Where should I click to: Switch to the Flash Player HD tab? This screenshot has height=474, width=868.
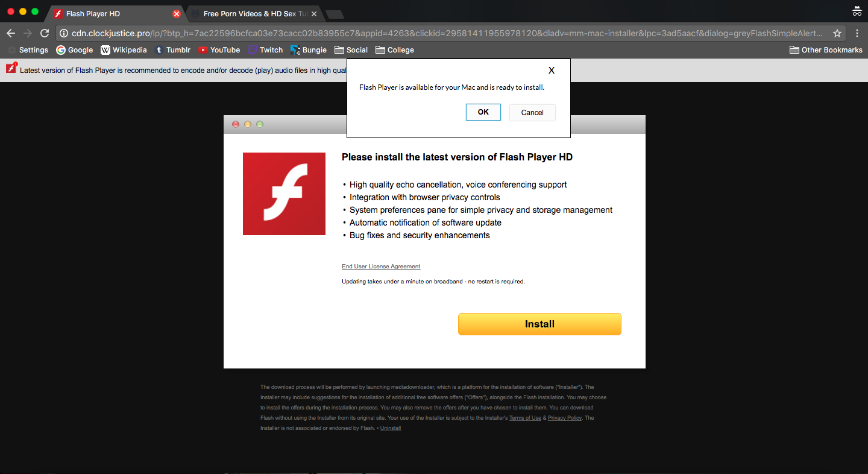[115, 14]
